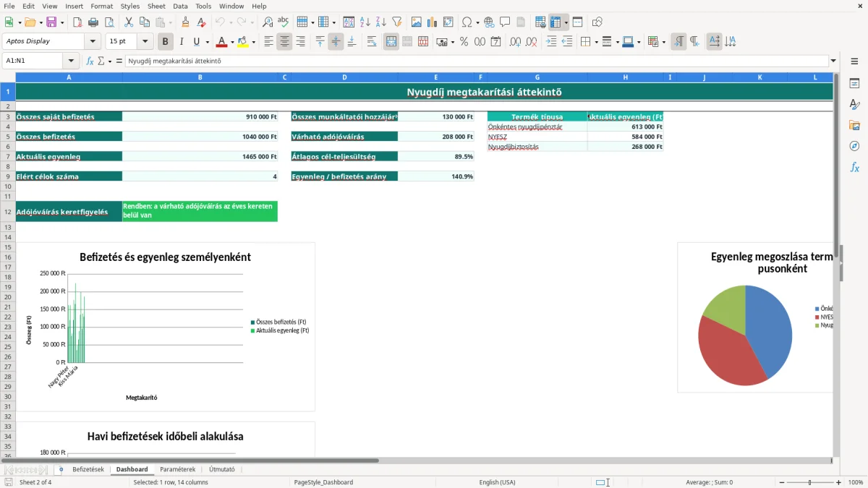Switch to the Útmutató sheet tab
This screenshot has width=868, height=488.
pos(222,469)
